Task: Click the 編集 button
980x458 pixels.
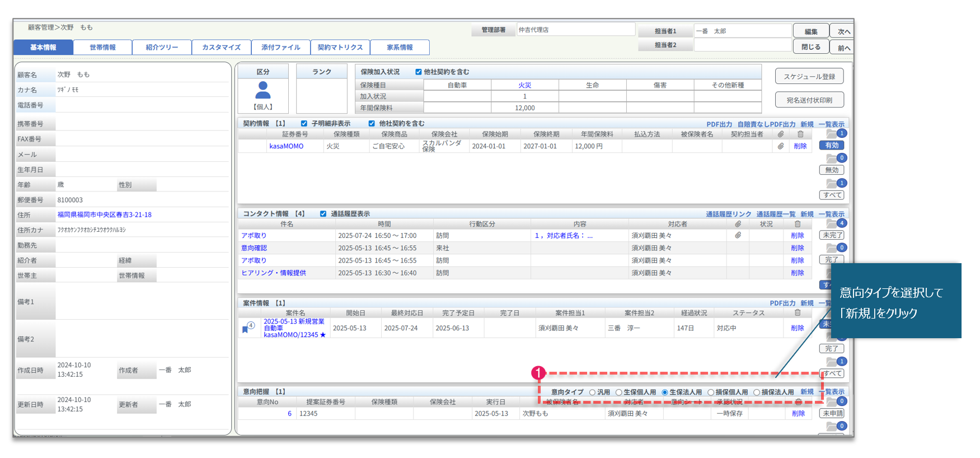Action: pyautogui.click(x=810, y=31)
